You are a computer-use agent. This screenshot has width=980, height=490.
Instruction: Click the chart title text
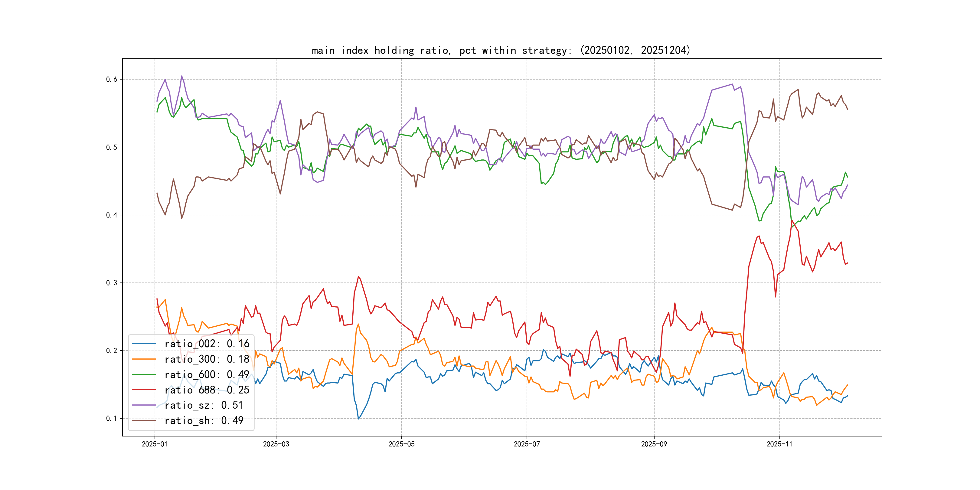coord(501,50)
